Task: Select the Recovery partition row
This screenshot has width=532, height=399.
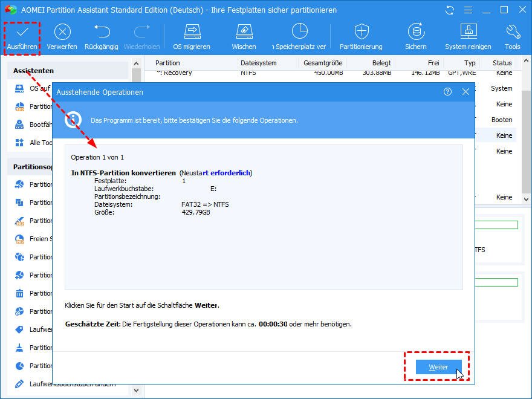Action: coord(330,73)
